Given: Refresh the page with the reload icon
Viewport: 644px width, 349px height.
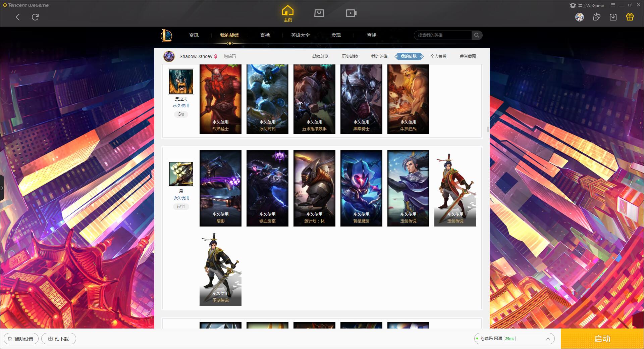Looking at the screenshot, I should pyautogui.click(x=35, y=17).
